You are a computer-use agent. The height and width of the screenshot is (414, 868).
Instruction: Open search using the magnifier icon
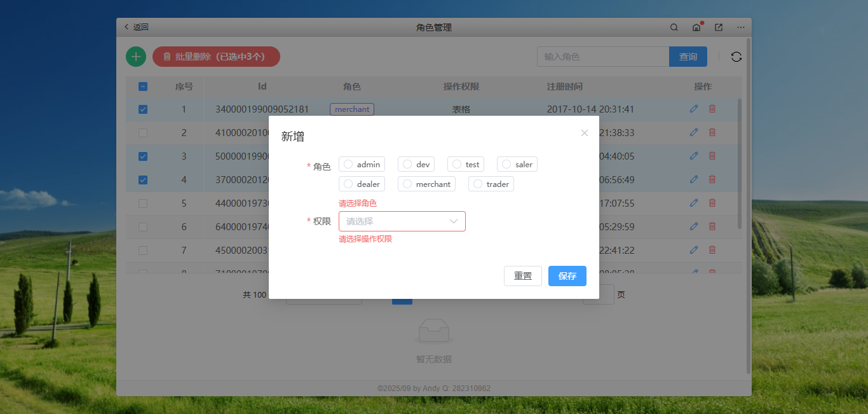click(674, 27)
